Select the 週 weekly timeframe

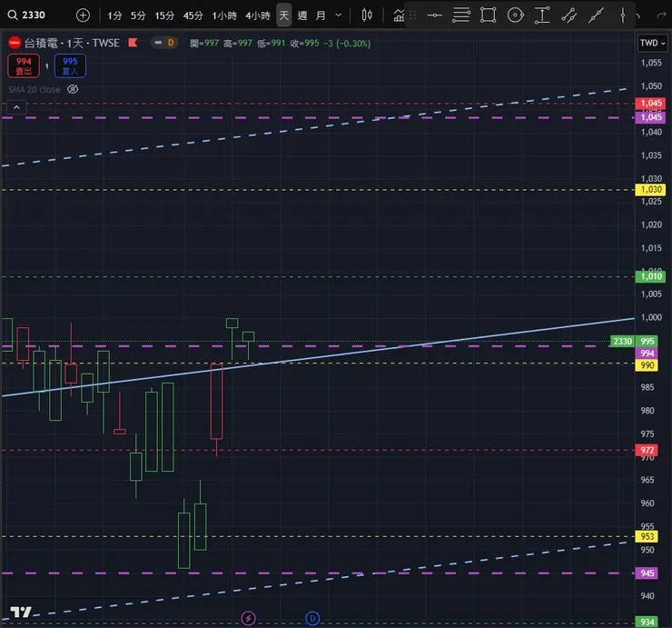(x=302, y=15)
